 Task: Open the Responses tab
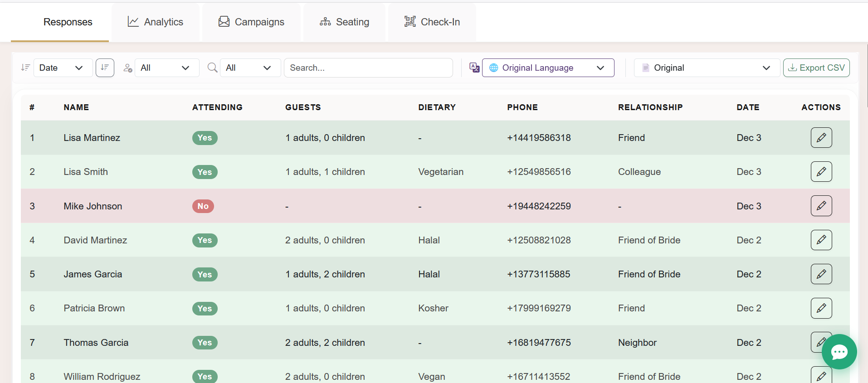[x=60, y=22]
